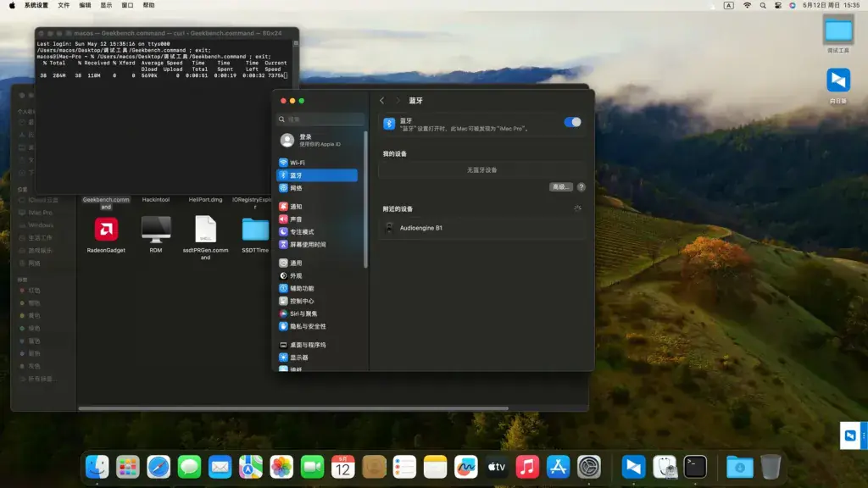Viewport: 868px width, 488px height.
Task: Open 控制中心 in the settings sidebar
Action: pyautogui.click(x=317, y=301)
